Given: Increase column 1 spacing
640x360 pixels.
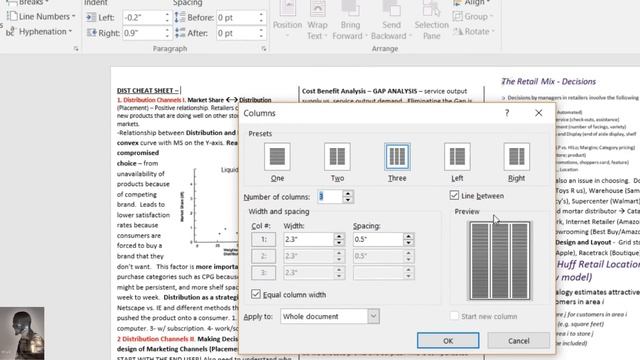Looking at the screenshot, I should coord(408,236).
